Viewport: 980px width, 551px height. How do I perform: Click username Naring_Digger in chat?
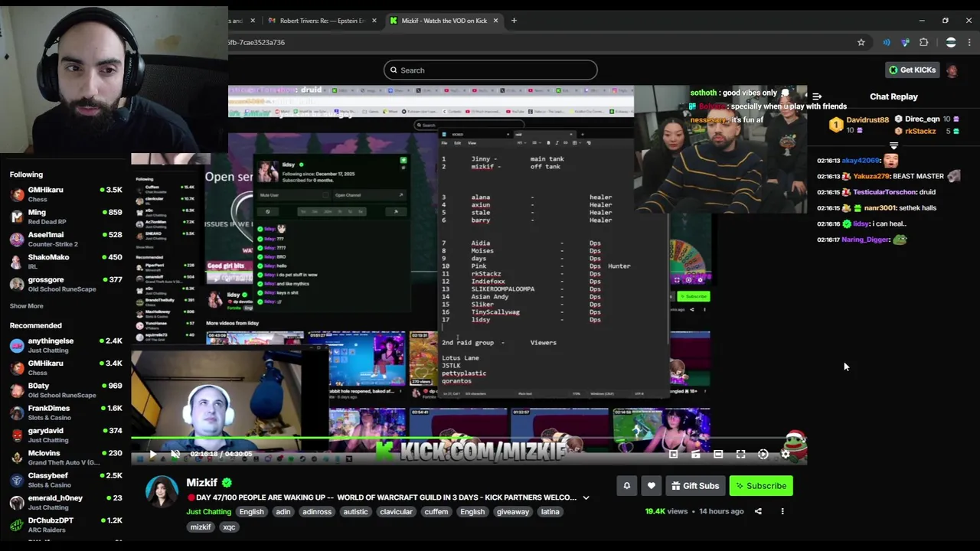(865, 240)
